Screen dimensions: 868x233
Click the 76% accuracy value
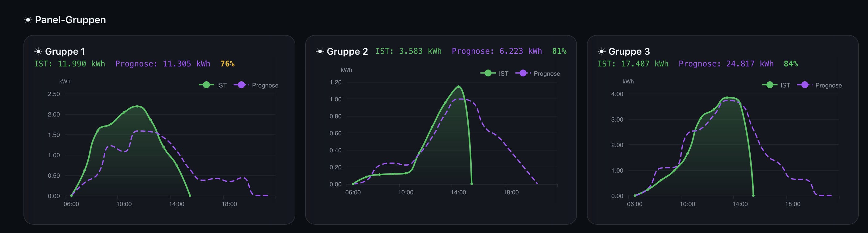point(227,64)
